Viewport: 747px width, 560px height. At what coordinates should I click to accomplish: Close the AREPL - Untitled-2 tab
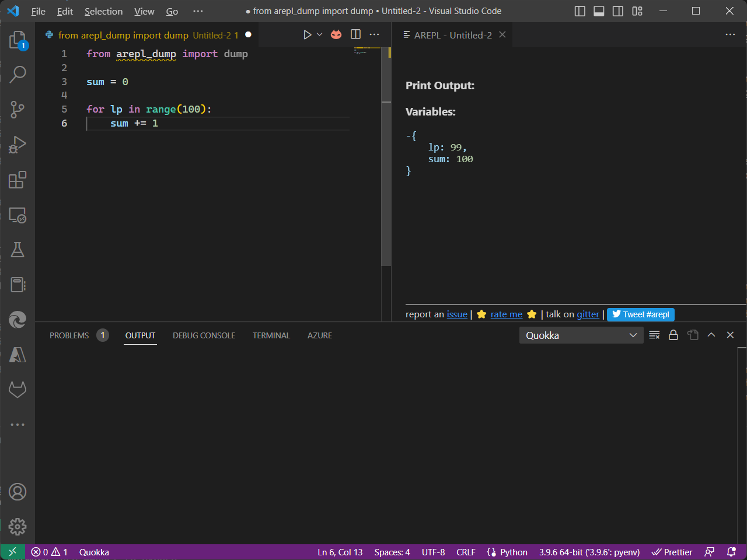(502, 34)
